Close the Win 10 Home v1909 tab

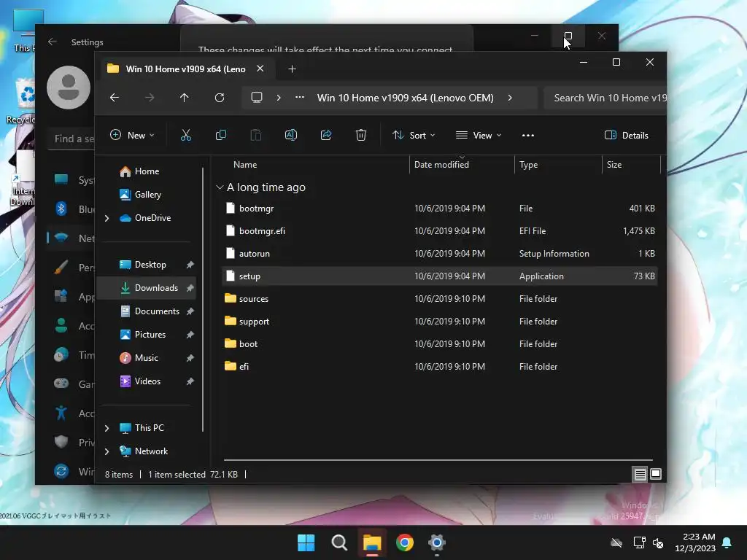click(x=260, y=69)
